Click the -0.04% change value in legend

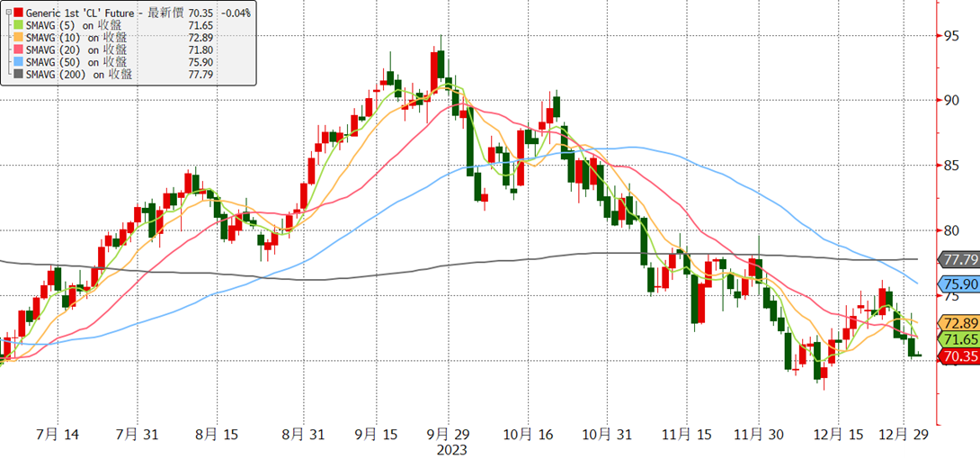[236, 12]
